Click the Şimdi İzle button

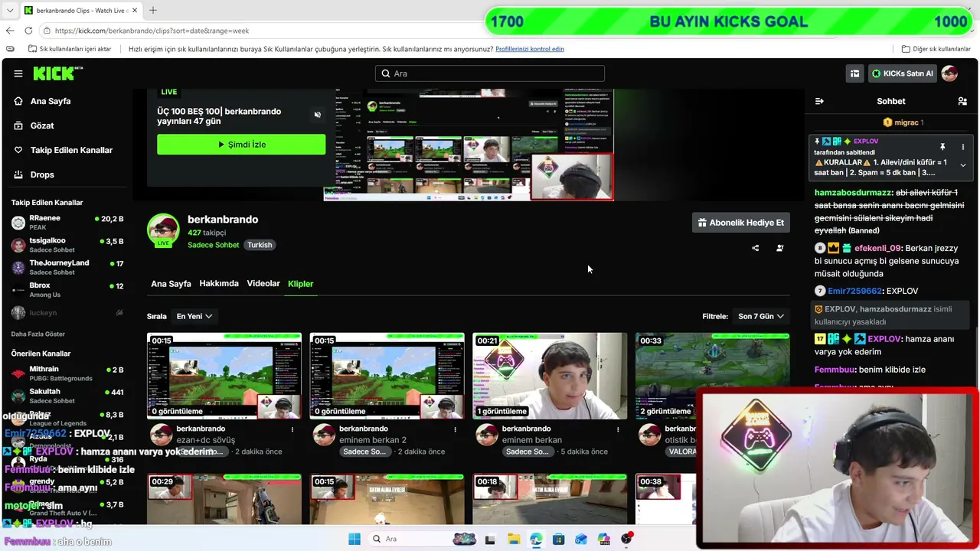point(241,145)
